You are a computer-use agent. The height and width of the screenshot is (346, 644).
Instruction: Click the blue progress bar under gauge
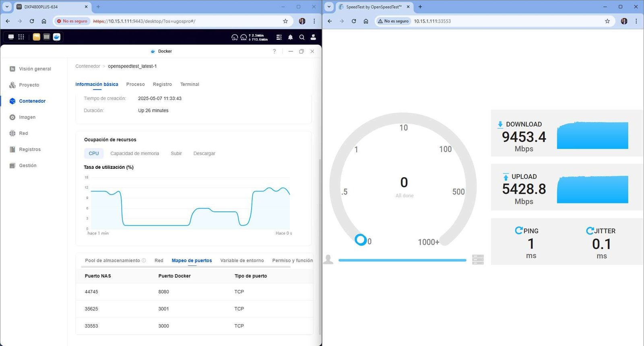pos(402,260)
